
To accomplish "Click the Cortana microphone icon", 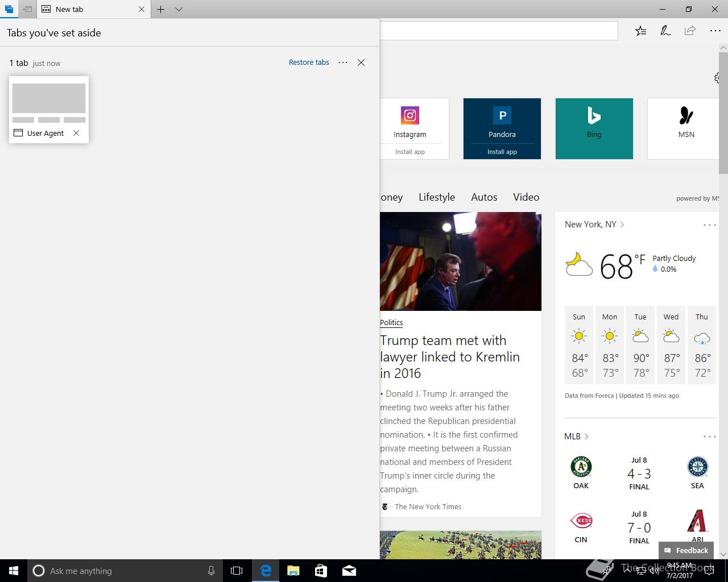I will click(211, 571).
